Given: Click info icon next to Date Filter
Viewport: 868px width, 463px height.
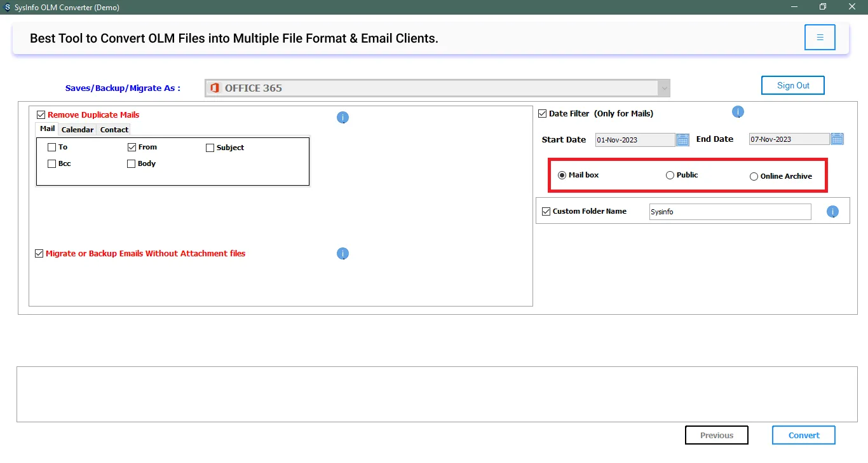Looking at the screenshot, I should [x=738, y=113].
